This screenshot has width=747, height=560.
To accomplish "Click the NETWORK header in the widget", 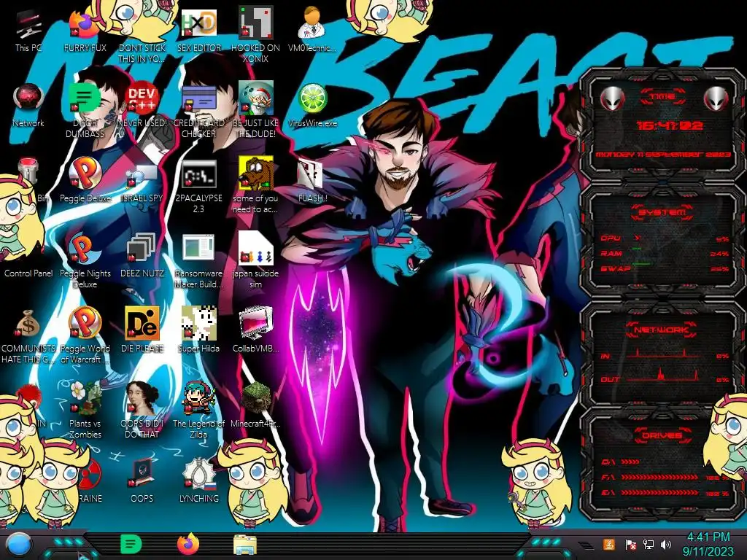I will tap(662, 329).
